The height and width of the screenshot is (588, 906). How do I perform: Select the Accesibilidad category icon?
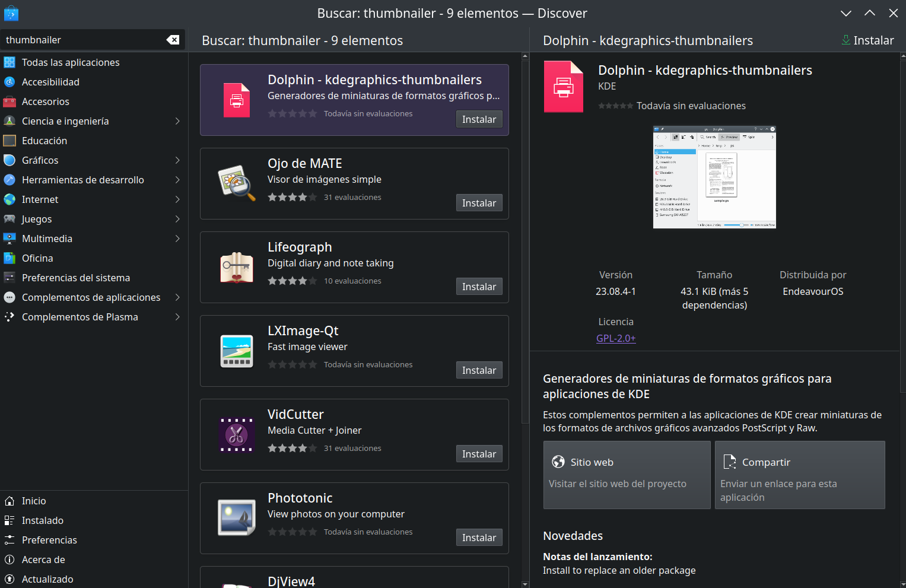pyautogui.click(x=9, y=82)
